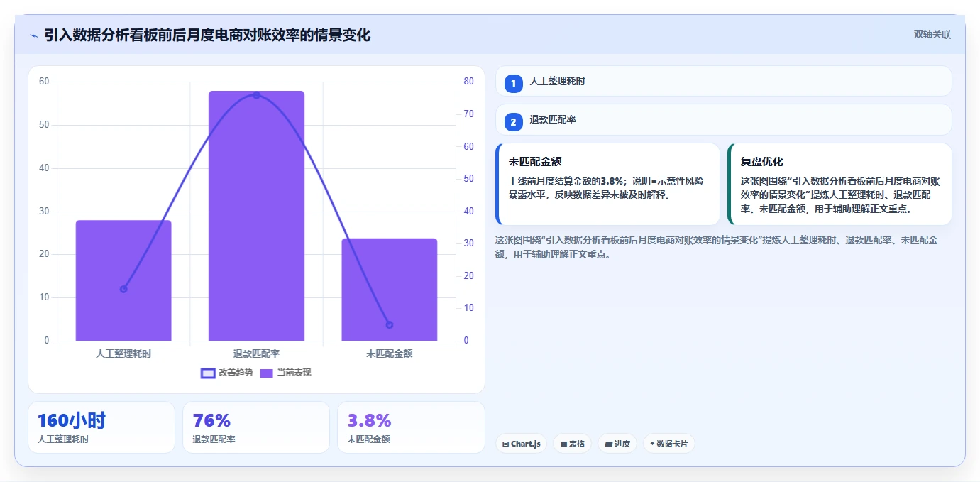Screen dimensions: 980x482
Task: Click the 3.8% 未匹配金额 stat card
Action: (411, 427)
